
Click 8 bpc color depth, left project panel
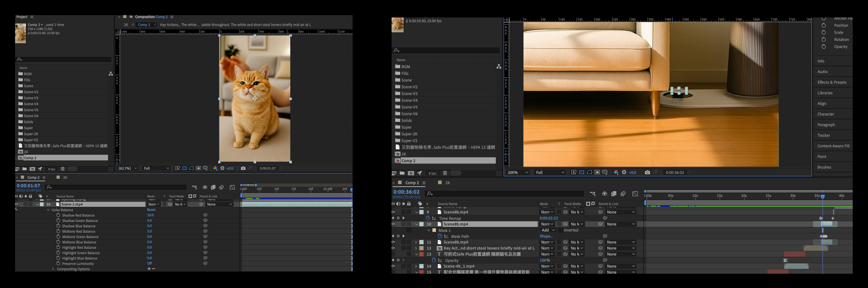(52, 169)
